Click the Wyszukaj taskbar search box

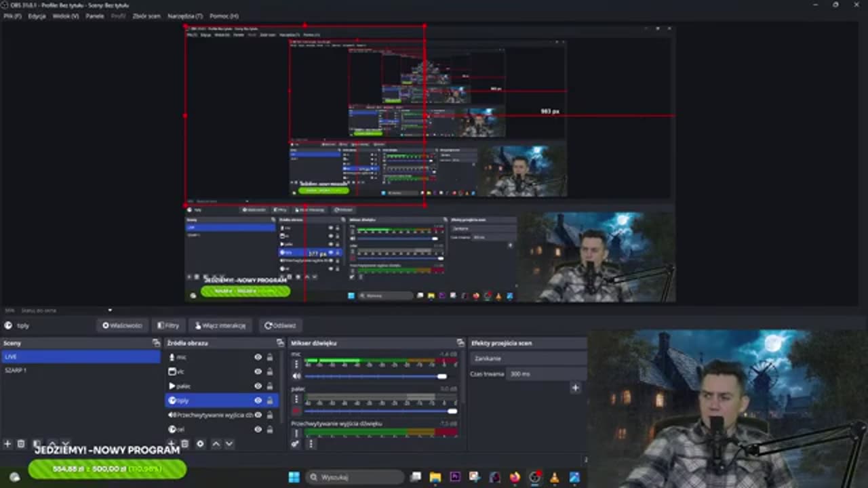(x=355, y=477)
